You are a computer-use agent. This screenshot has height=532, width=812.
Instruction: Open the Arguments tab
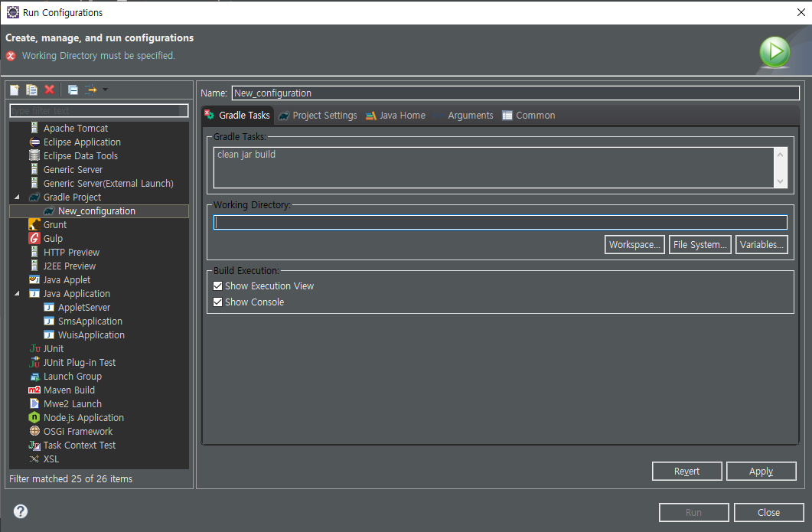click(x=464, y=115)
